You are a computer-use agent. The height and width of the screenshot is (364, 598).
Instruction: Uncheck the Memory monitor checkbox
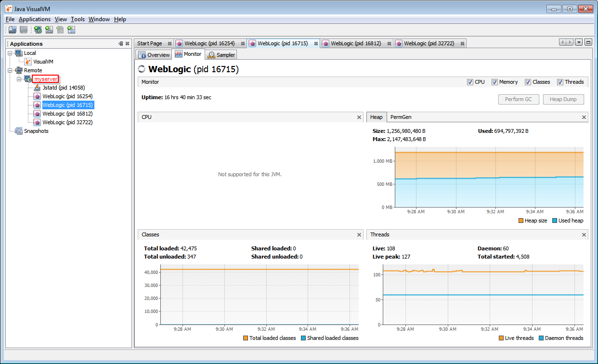(x=494, y=82)
